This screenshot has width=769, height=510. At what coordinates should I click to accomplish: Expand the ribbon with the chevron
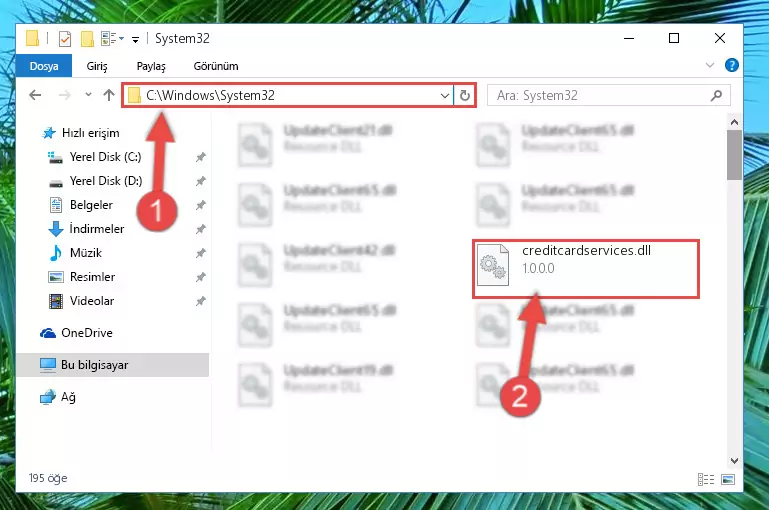(x=710, y=65)
